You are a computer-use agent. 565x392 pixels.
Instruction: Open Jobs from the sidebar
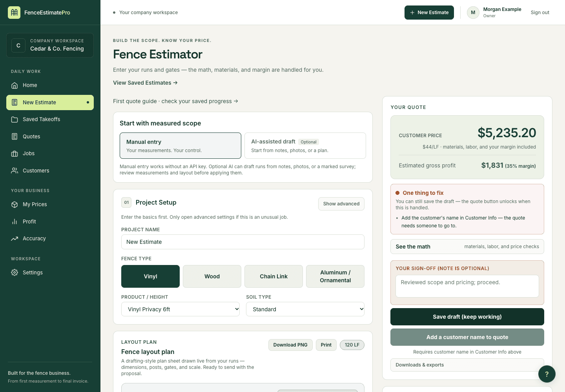click(x=50, y=154)
